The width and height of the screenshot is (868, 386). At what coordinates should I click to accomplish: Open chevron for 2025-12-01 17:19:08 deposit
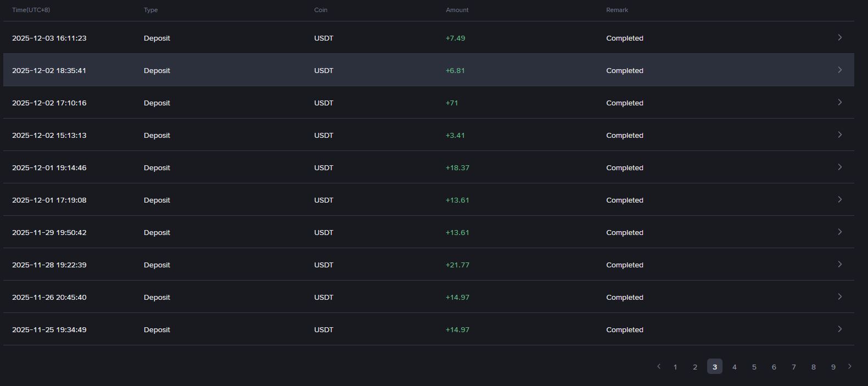coord(839,199)
